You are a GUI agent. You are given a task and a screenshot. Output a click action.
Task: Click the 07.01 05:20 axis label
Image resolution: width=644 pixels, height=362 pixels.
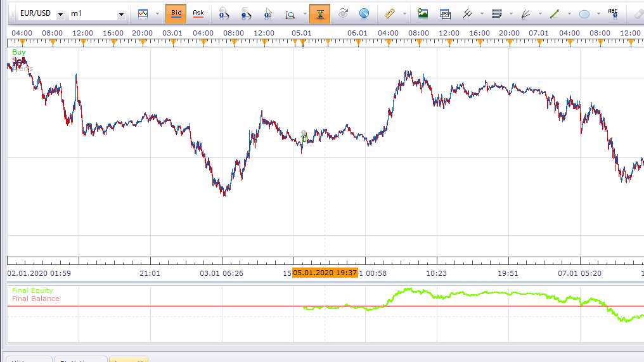[x=579, y=273]
